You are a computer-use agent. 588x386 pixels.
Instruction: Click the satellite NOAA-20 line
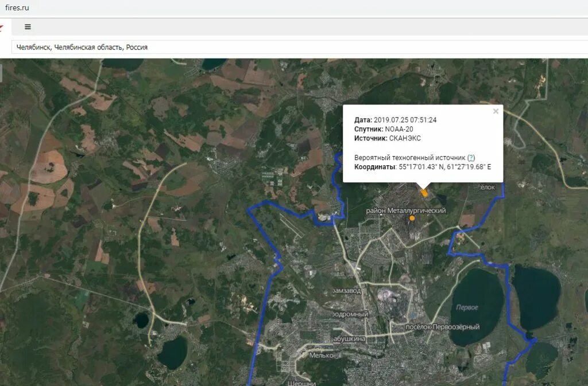[x=384, y=129]
